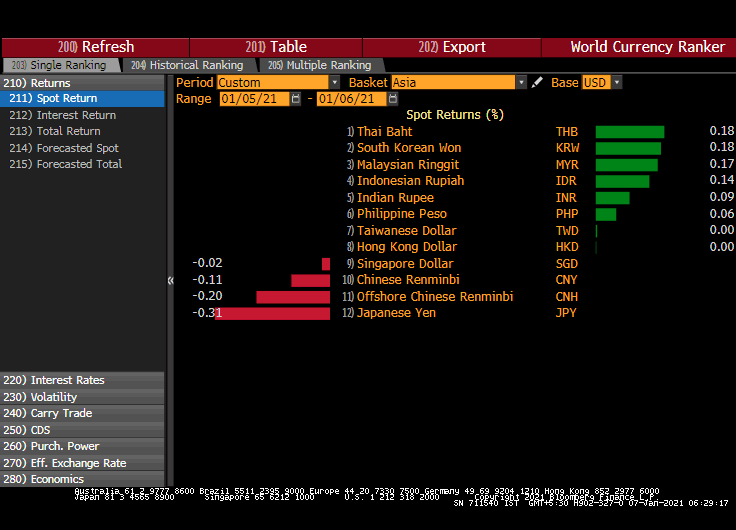Open the start date calendar picker icon
736x530 pixels.
[296, 99]
